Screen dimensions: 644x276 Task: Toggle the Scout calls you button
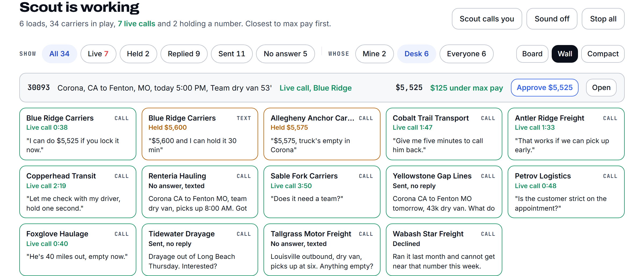click(x=487, y=19)
